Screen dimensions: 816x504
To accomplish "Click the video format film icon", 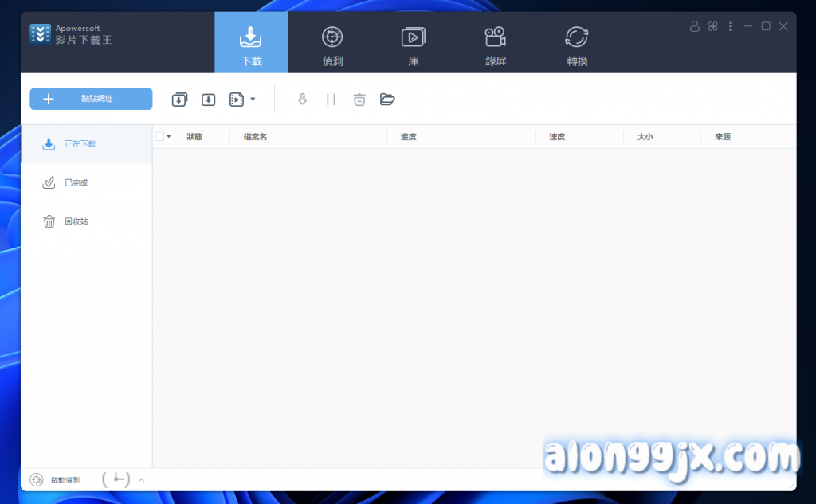I will tap(237, 100).
